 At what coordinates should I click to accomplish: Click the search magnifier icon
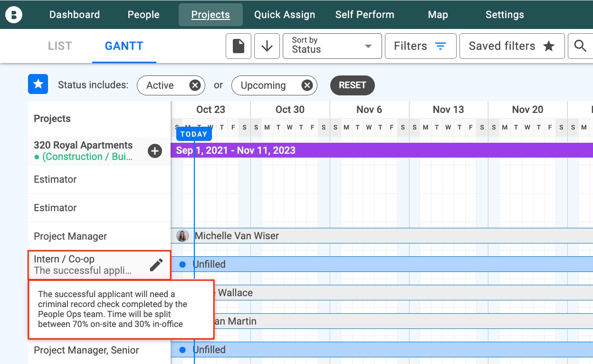click(x=580, y=46)
